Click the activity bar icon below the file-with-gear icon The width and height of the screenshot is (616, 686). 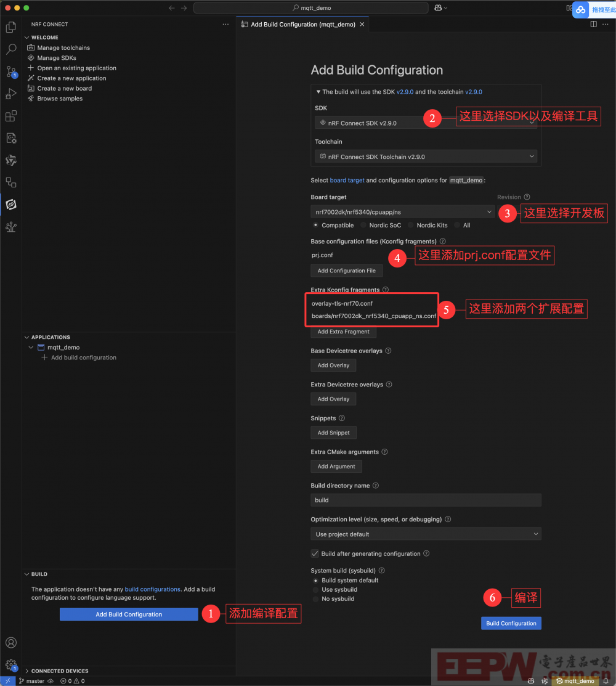point(11,160)
